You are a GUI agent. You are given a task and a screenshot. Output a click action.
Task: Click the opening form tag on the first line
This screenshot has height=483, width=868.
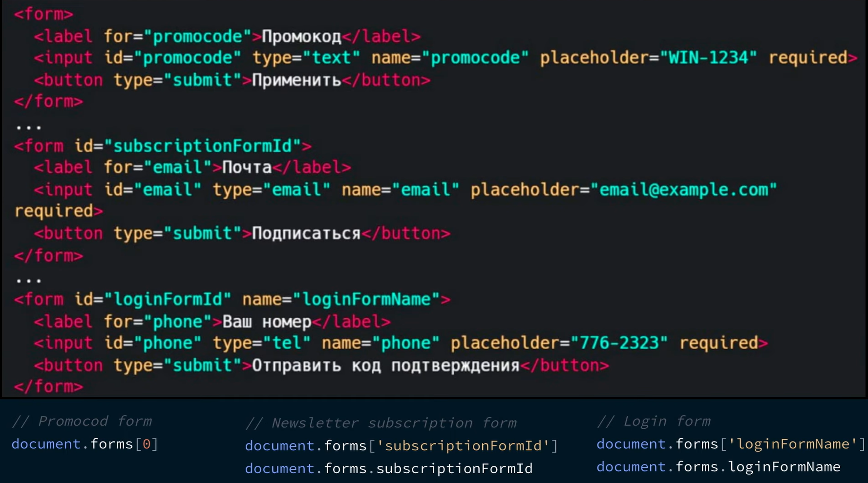pos(43,14)
